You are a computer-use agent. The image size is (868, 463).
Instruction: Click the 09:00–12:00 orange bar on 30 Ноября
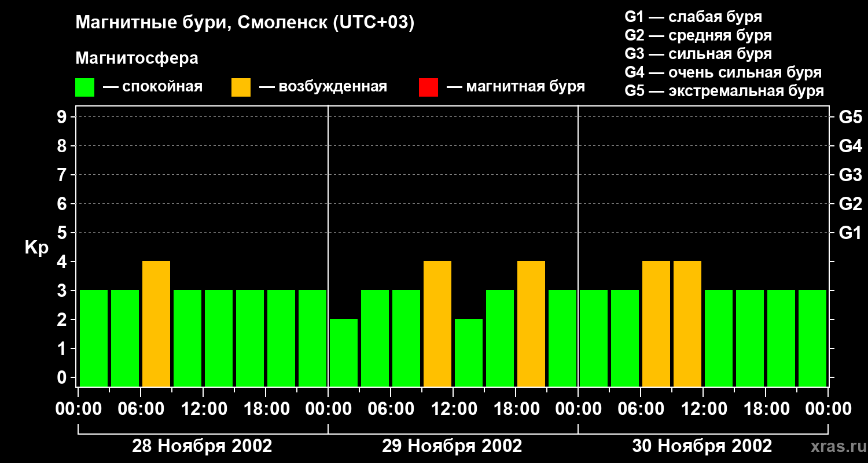687,324
